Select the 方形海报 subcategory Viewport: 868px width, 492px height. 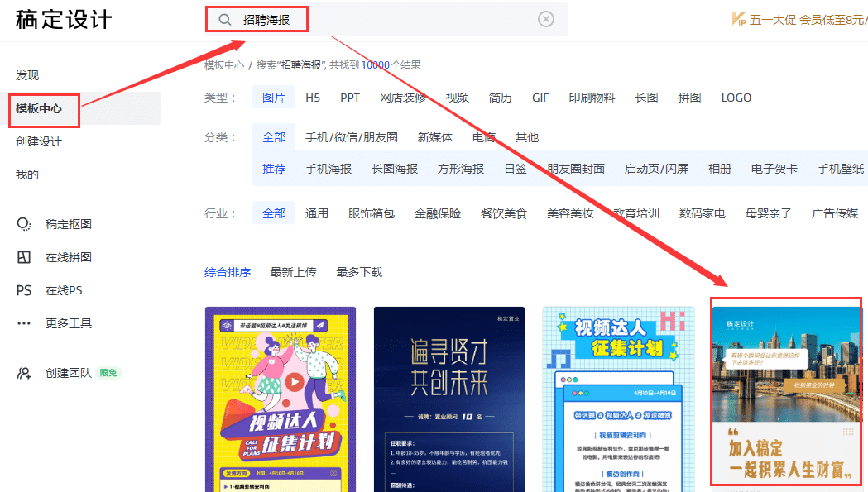point(461,169)
